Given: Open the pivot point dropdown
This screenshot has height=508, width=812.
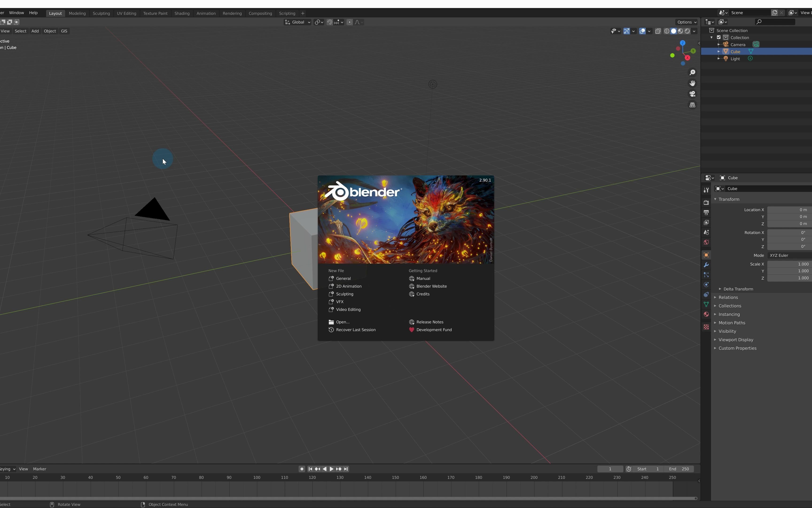Looking at the screenshot, I should (x=319, y=22).
